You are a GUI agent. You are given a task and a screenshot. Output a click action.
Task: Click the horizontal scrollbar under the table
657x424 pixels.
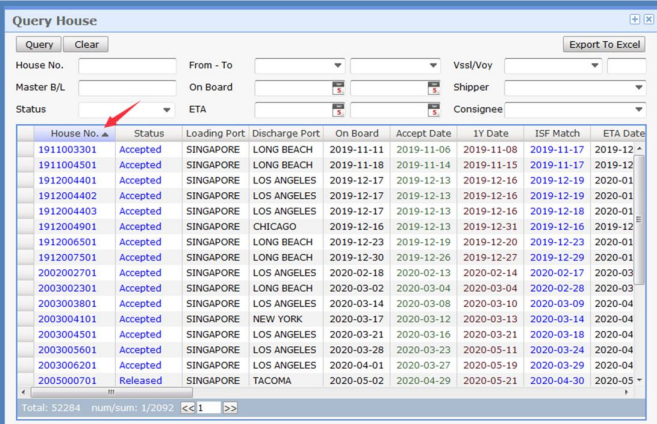pos(110,393)
